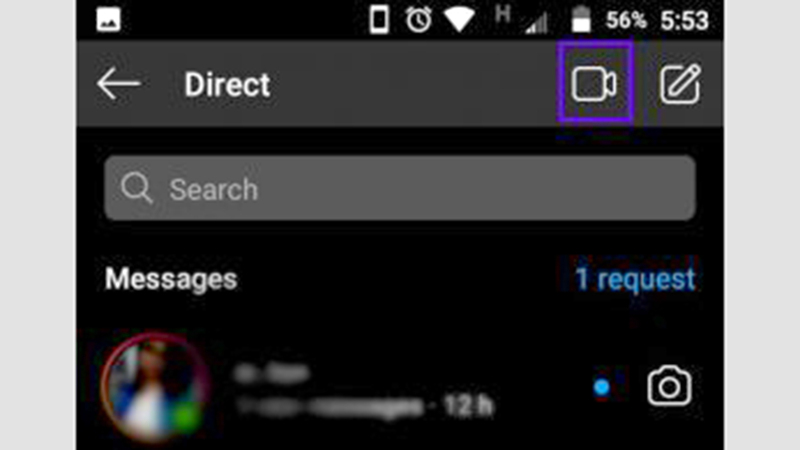Click the magnifying glass search icon
The width and height of the screenshot is (800, 450).
click(136, 188)
